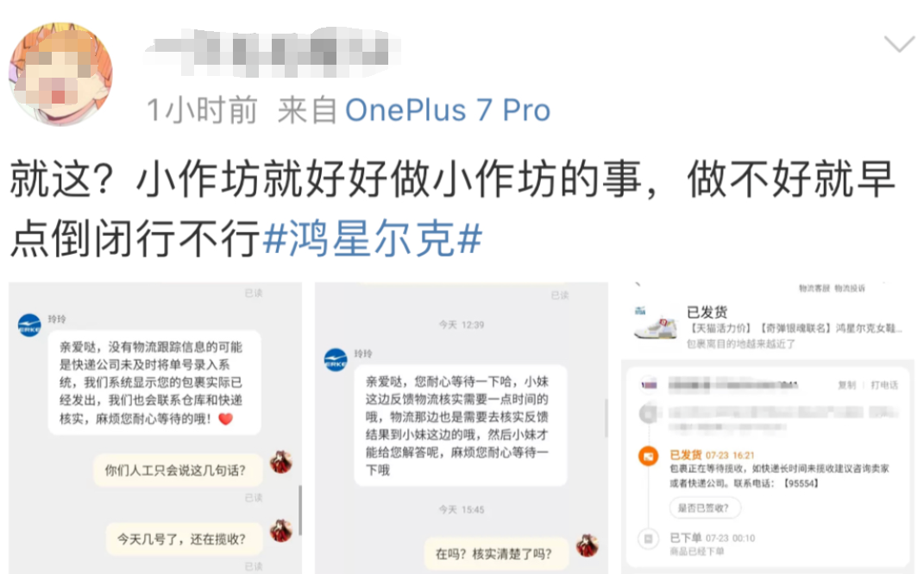Screen dimensions: 924x574
Task: Click the gray 已下单 order placed icon
Action: (648, 539)
